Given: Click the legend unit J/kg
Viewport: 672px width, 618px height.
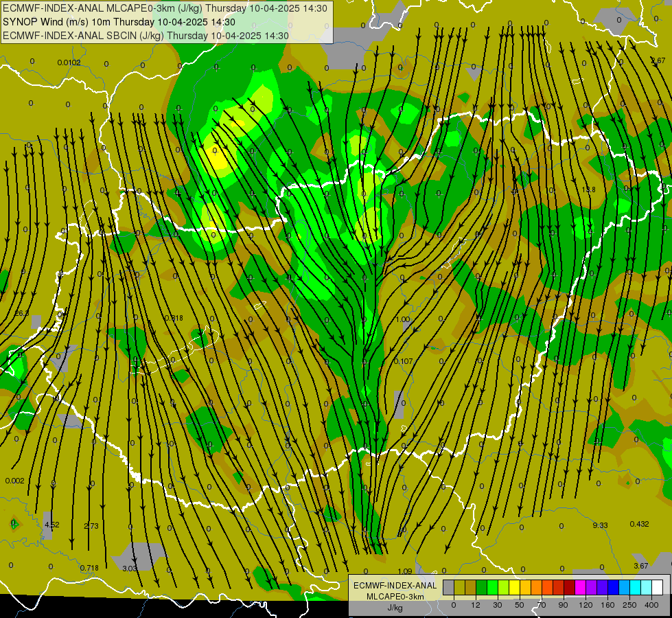Looking at the screenshot, I should coord(395,608).
